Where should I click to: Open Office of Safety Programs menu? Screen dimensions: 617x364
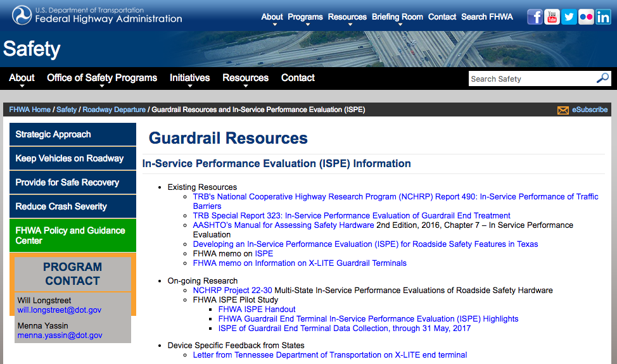click(102, 78)
